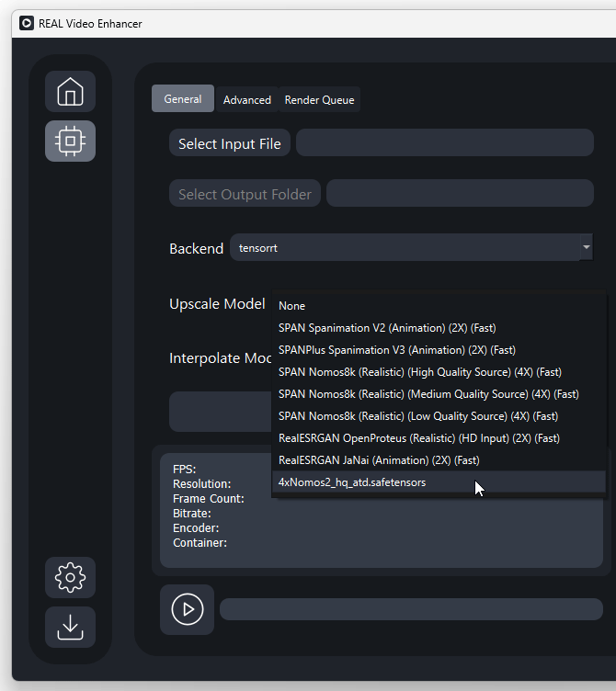Image resolution: width=616 pixels, height=691 pixels.
Task: Click the Select Output Folder button
Action: [245, 193]
